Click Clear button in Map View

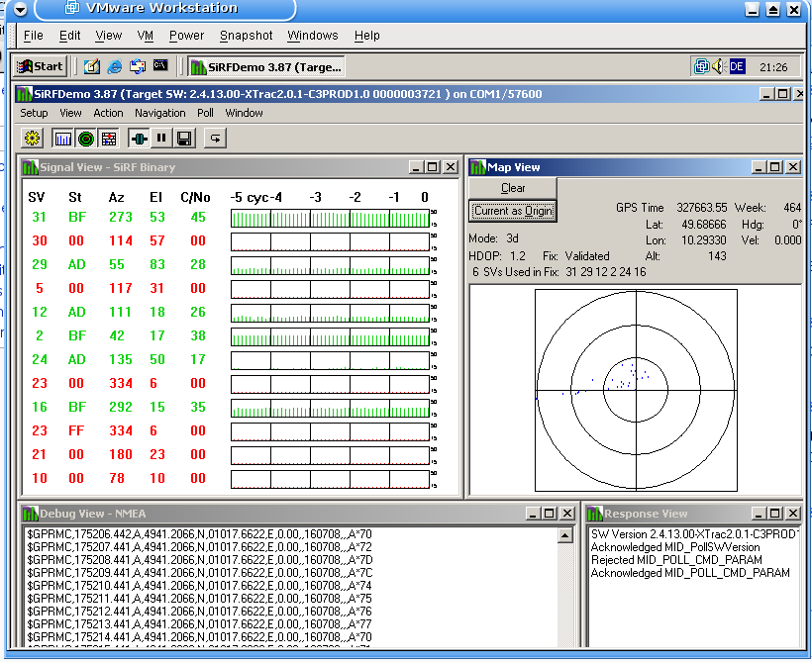(513, 188)
